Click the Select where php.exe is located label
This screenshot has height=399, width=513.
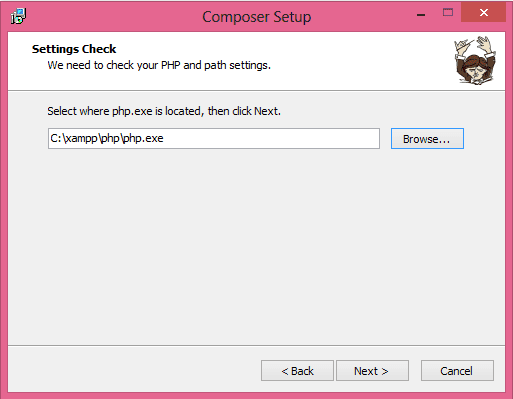[164, 111]
